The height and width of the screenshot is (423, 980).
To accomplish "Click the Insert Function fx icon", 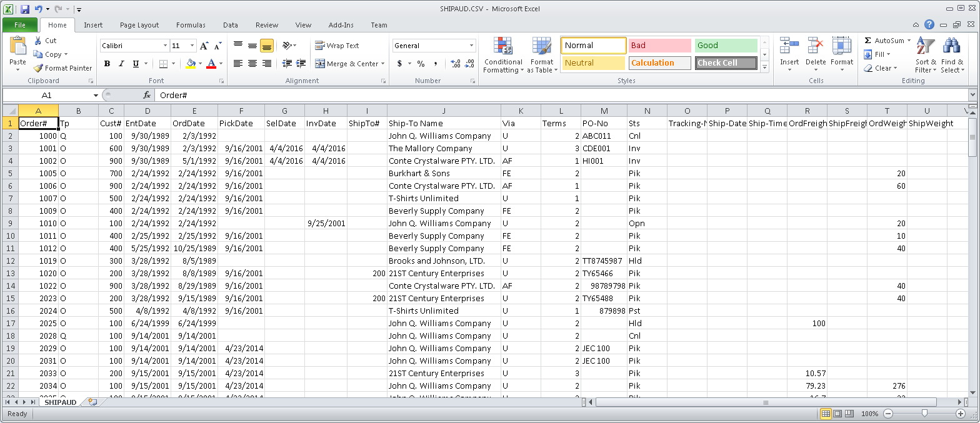I will pyautogui.click(x=147, y=95).
